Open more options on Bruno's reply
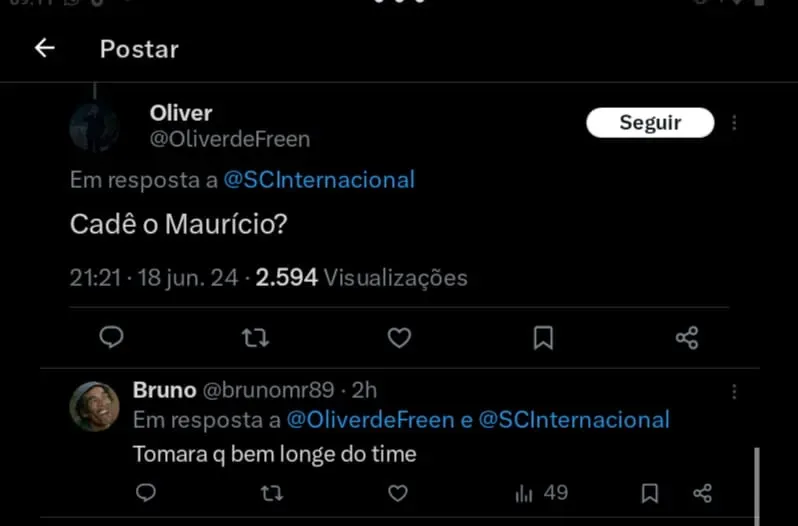798x526 pixels. pyautogui.click(x=735, y=391)
